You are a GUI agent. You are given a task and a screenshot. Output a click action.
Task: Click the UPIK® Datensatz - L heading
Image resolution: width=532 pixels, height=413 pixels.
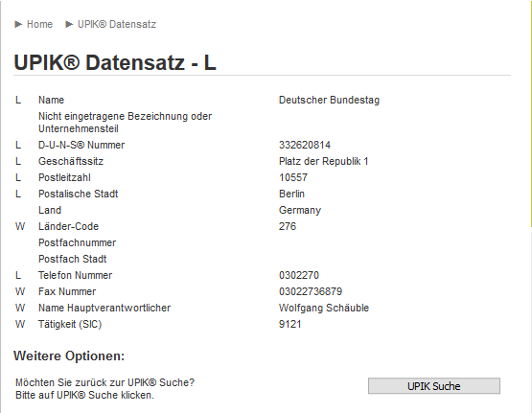[x=115, y=62]
